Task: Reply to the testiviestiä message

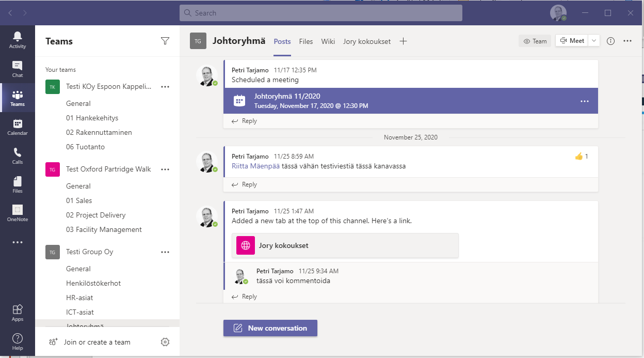Action: [245, 184]
